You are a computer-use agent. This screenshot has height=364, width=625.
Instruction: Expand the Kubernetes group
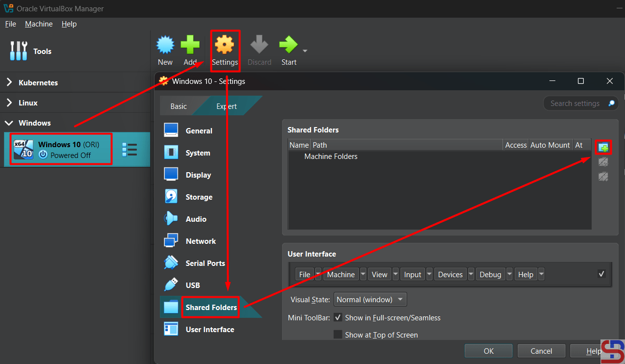(x=9, y=82)
